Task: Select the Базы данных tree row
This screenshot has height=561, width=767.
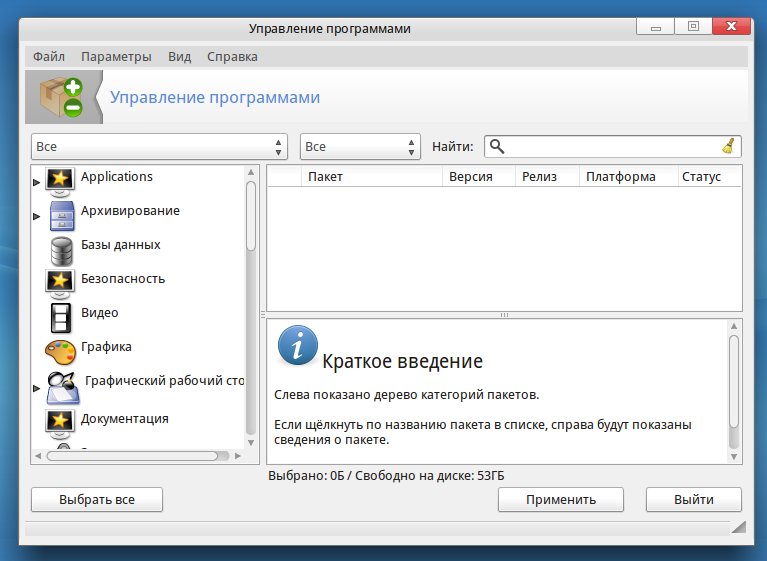Action: pos(138,250)
